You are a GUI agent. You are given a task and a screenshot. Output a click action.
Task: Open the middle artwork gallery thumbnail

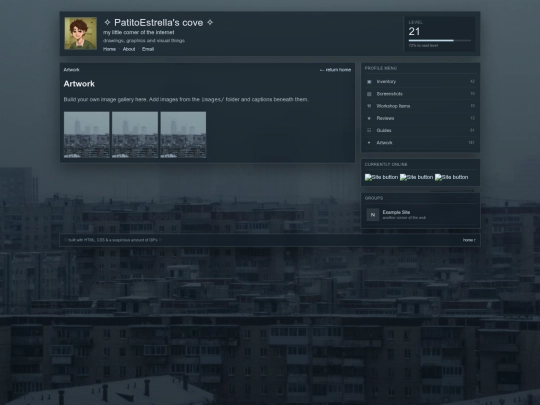(135, 135)
